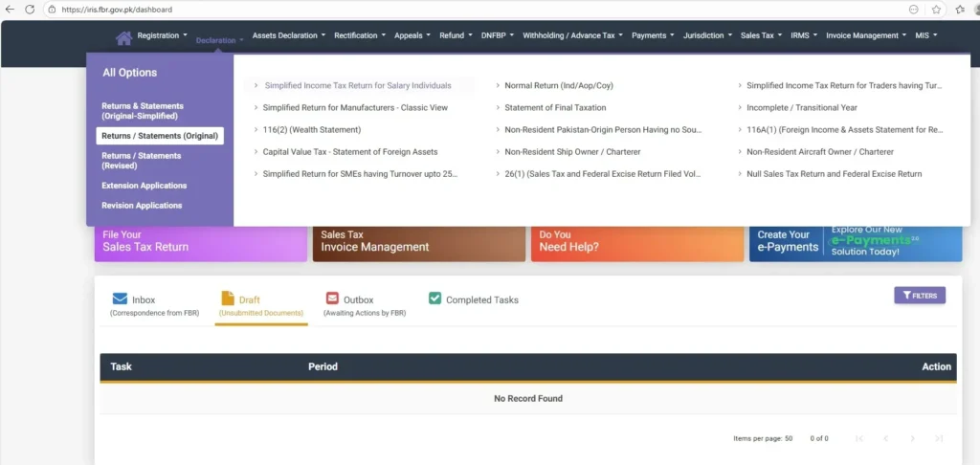Image resolution: width=980 pixels, height=465 pixels.
Task: Open Invoice Management dropdown
Action: point(865,35)
